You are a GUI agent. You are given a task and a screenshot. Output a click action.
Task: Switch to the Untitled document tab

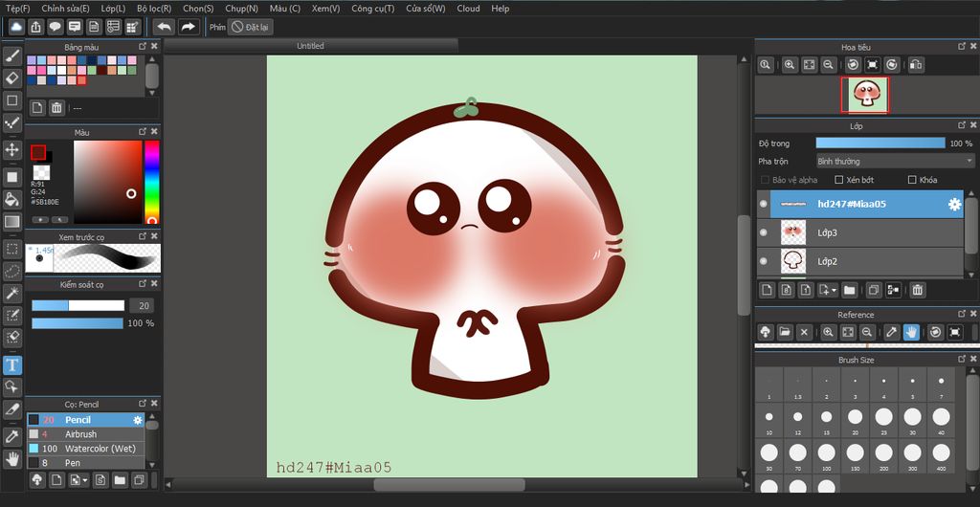pyautogui.click(x=311, y=46)
